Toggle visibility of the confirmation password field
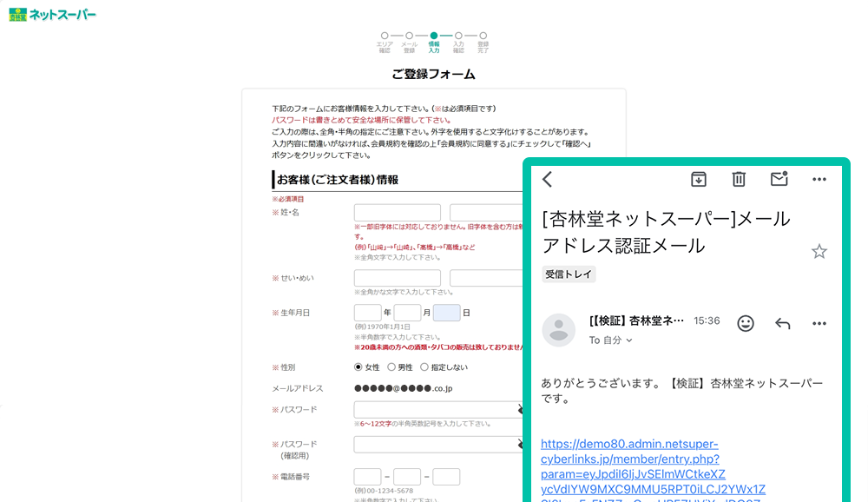Screen dimensions: 868x502 (520, 444)
